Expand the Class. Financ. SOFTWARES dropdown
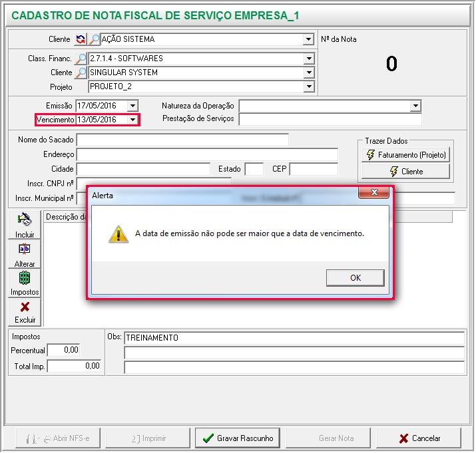The height and width of the screenshot is (453, 476). pos(308,59)
